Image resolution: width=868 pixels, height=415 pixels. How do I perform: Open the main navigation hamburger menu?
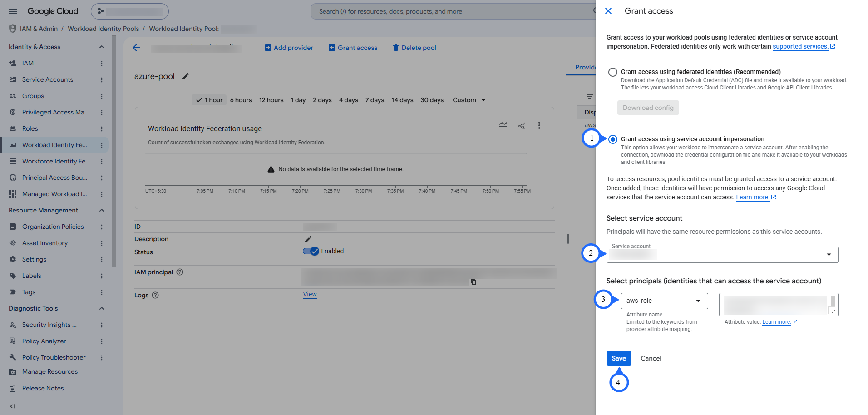coord(13,11)
